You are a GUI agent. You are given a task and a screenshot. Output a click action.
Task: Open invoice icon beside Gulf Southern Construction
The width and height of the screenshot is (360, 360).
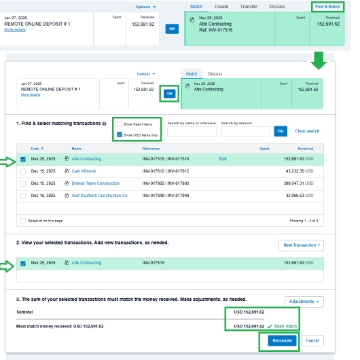[x=67, y=195]
